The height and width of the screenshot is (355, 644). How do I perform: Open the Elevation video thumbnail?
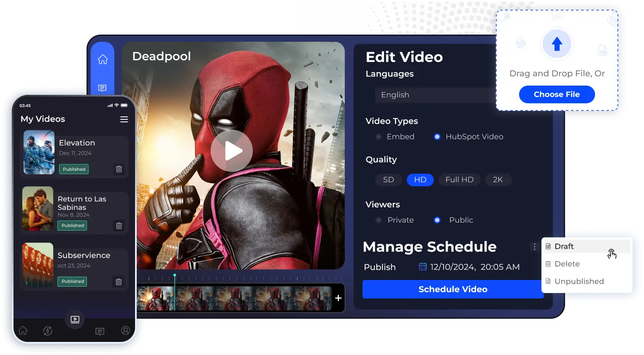(x=39, y=152)
